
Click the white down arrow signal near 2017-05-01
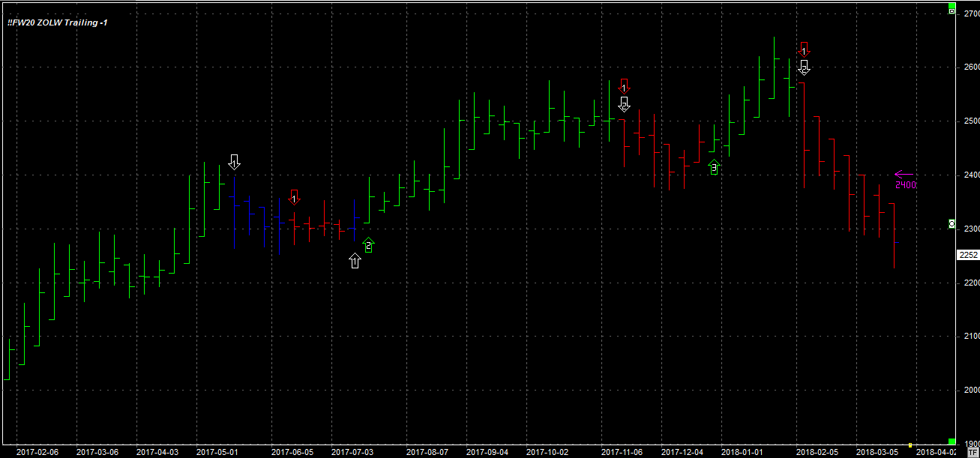click(x=234, y=161)
